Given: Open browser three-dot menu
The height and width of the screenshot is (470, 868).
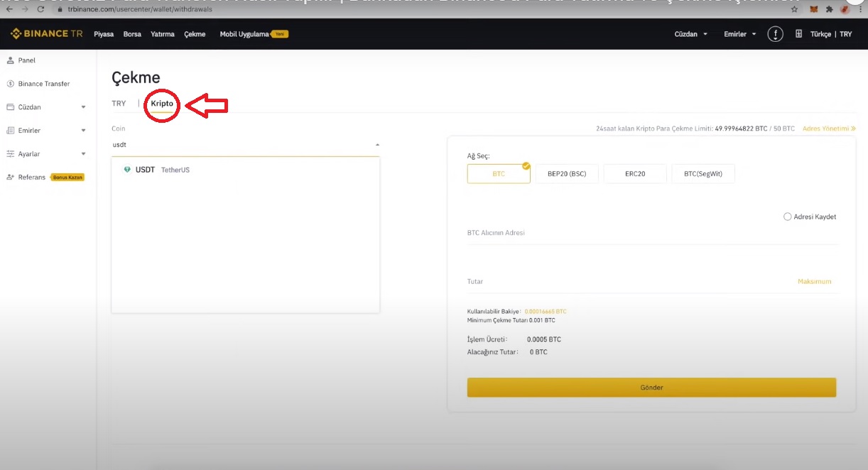Looking at the screenshot, I should [x=861, y=9].
